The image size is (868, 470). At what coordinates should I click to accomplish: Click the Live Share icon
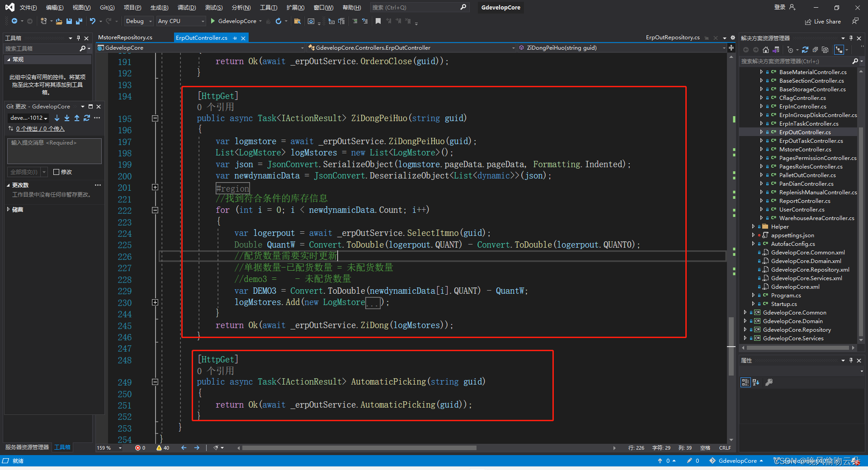point(808,22)
